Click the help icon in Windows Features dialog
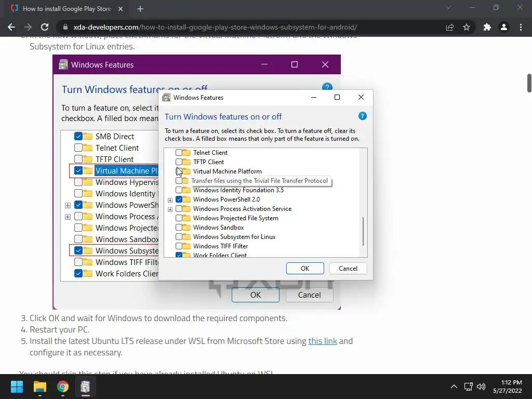532x399 pixels. pos(362,116)
